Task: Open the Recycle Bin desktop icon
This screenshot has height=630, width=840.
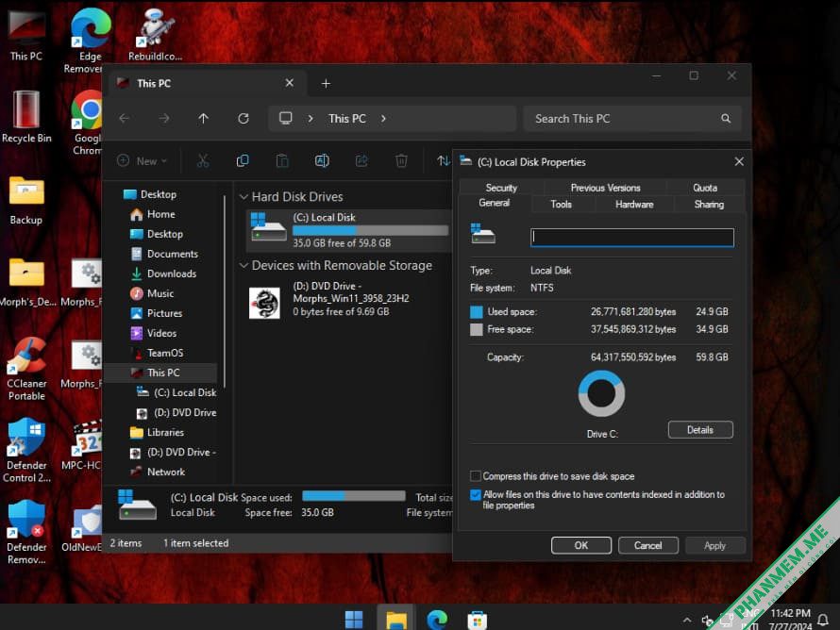Action: click(x=26, y=118)
